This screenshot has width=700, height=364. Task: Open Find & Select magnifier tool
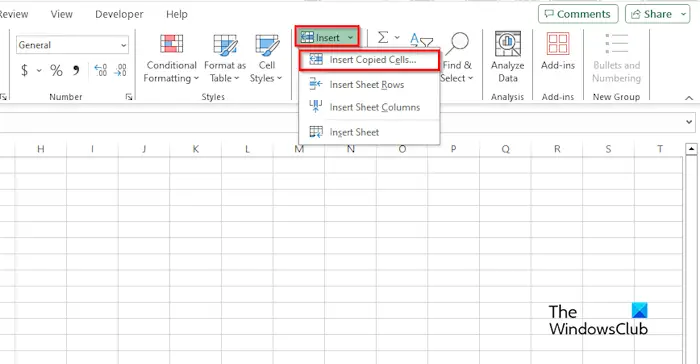click(457, 58)
